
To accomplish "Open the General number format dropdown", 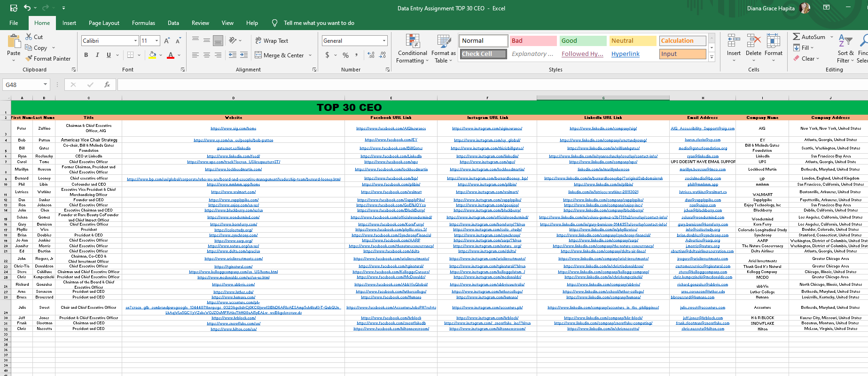I will (x=384, y=41).
